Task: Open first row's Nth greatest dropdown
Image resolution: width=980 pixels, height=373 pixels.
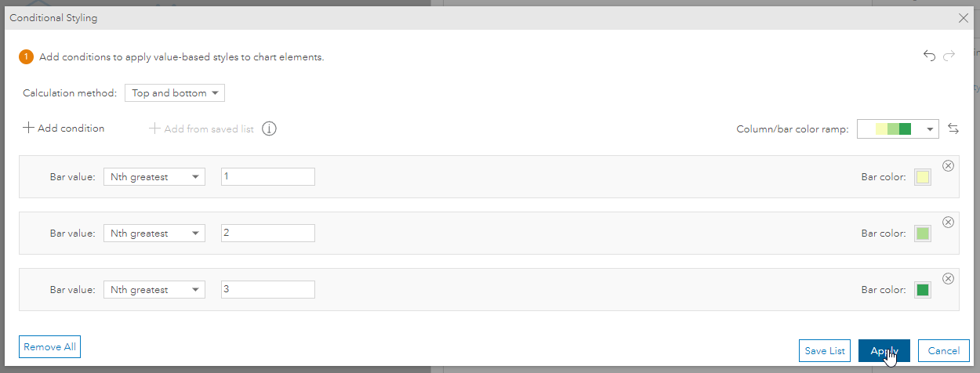Action: pos(154,177)
